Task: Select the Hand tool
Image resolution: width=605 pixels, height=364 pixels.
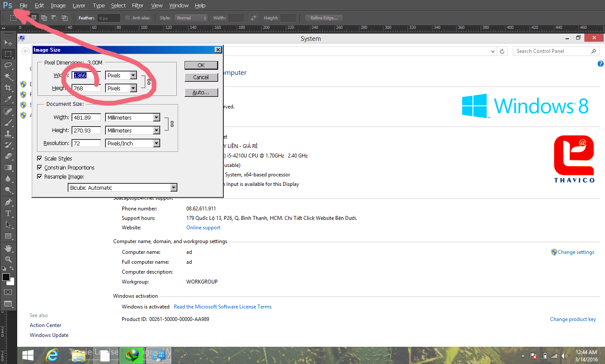Action: click(x=8, y=248)
